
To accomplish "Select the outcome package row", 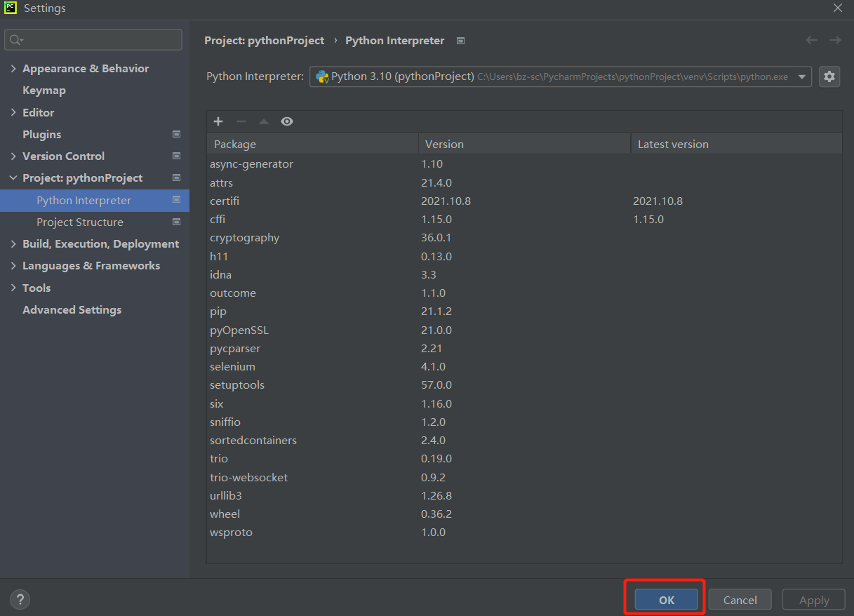I will tap(524, 293).
